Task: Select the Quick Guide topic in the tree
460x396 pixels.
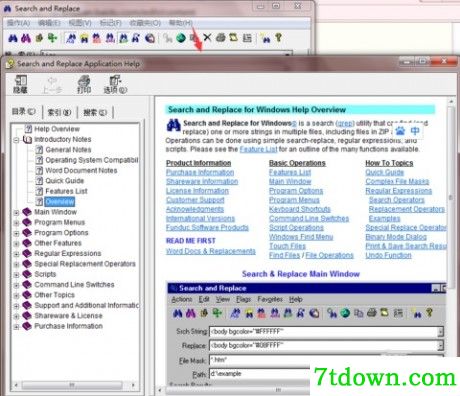Action: tap(64, 181)
